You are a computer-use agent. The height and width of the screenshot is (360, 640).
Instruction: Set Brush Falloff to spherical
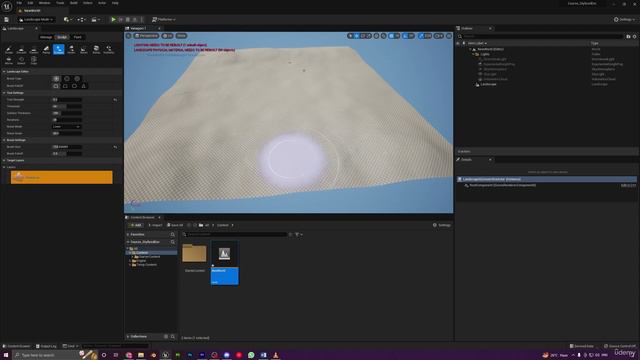pos(74,86)
